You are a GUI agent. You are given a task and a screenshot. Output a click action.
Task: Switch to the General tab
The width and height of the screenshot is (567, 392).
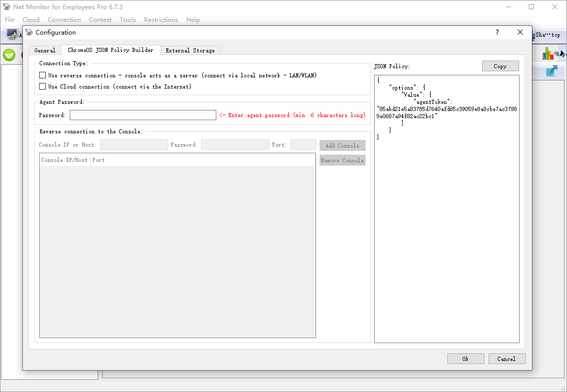[45, 50]
